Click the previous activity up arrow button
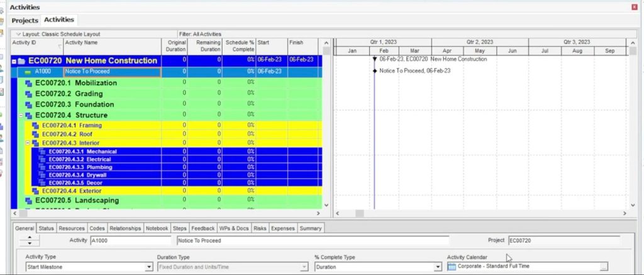This screenshot has width=644, height=275. 30,238
